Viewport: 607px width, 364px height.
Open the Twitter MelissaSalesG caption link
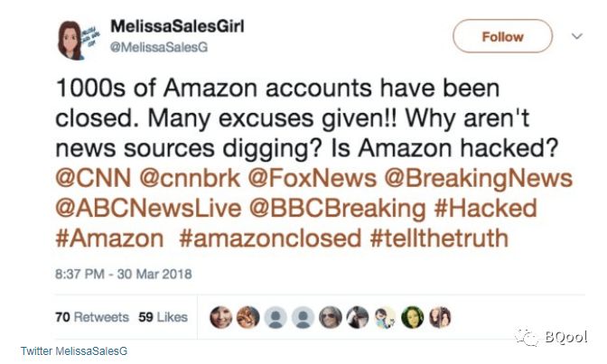(74, 350)
